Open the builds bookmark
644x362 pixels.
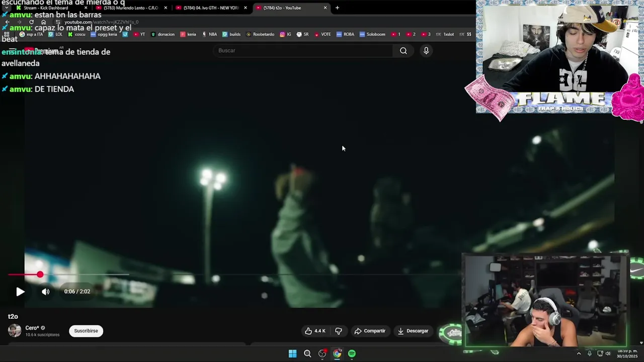click(231, 34)
